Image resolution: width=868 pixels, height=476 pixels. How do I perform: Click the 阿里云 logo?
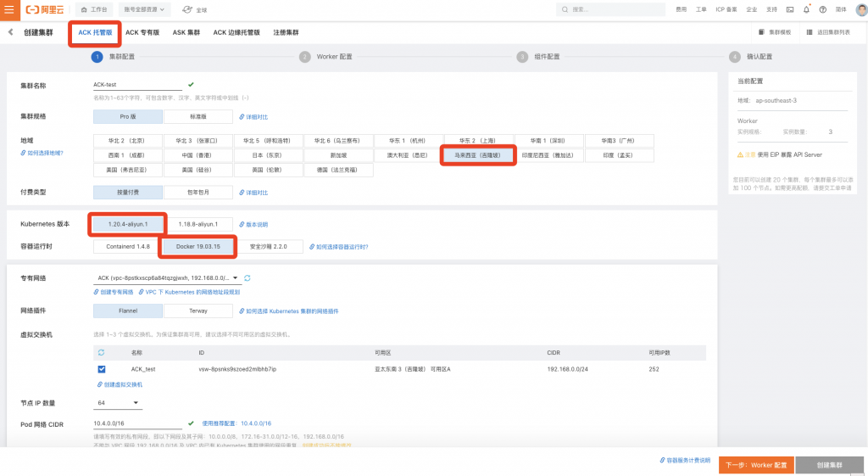[46, 9]
